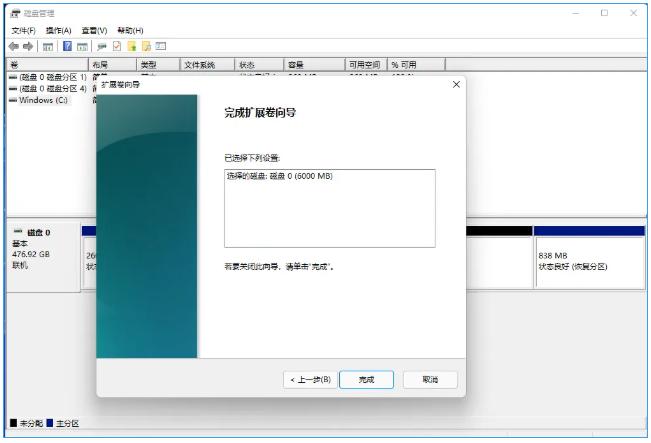Click the red checkmark sheet toolbar icon
The width and height of the screenshot is (651, 443).
tap(117, 46)
